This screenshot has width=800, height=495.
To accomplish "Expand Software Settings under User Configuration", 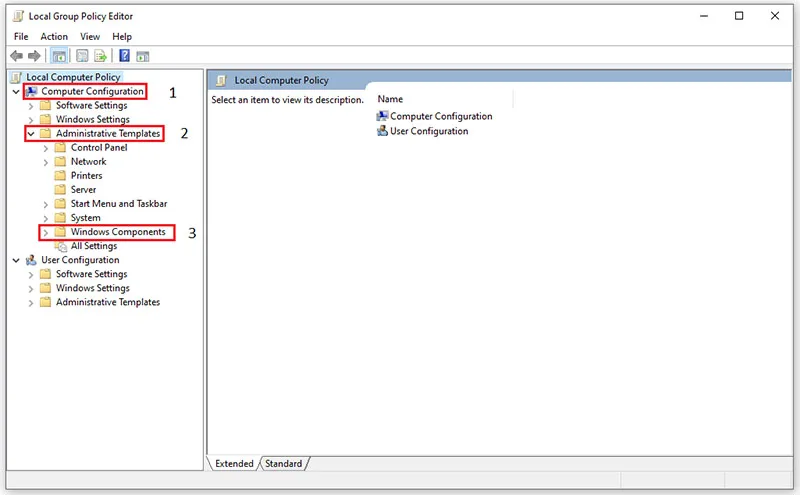I will pos(31,275).
